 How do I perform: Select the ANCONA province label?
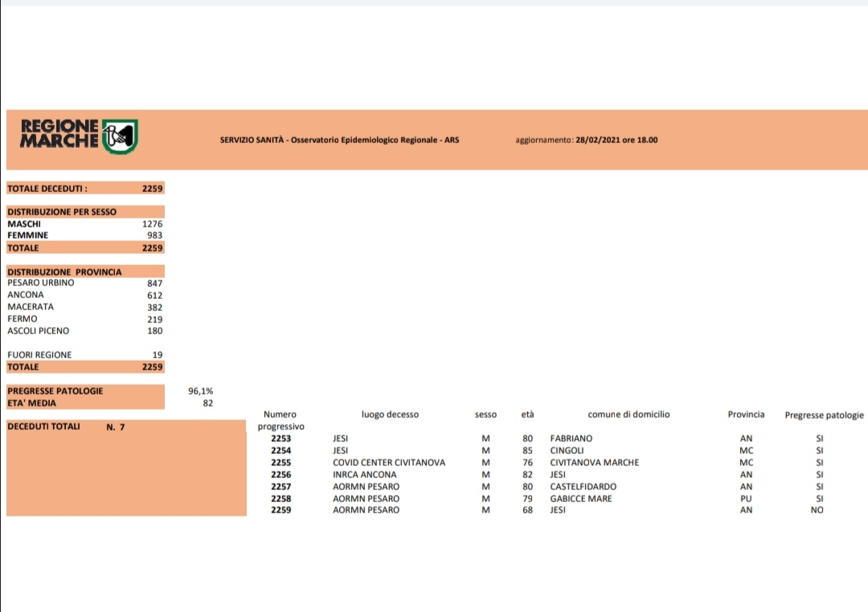[x=26, y=295]
